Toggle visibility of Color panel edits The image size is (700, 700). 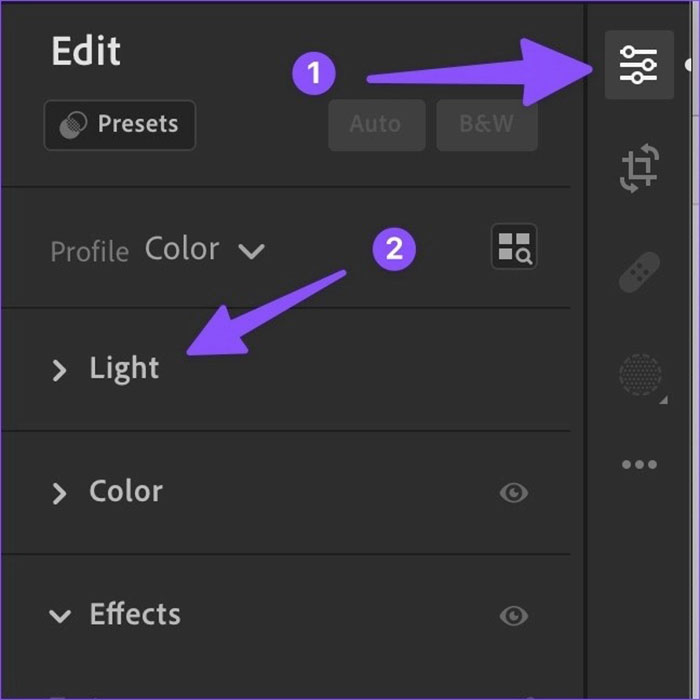[514, 492]
